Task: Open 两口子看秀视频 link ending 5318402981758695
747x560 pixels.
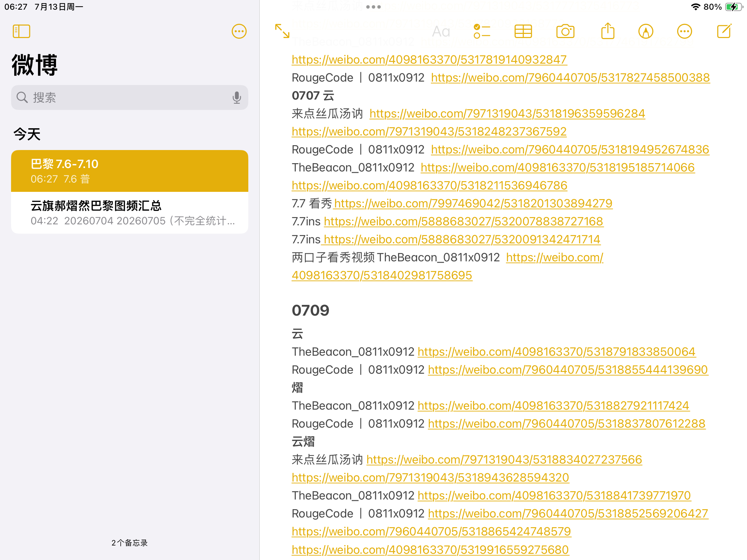Action: [x=382, y=276]
